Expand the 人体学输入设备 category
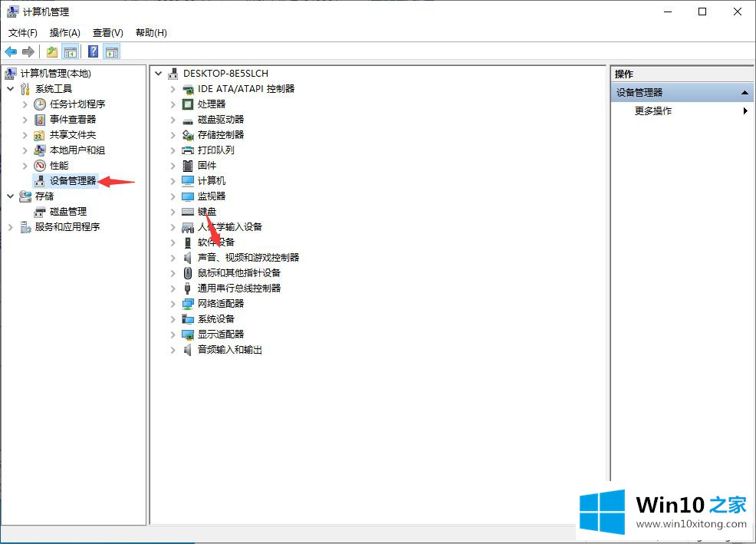Viewport: 756px width, 544px height. (173, 227)
